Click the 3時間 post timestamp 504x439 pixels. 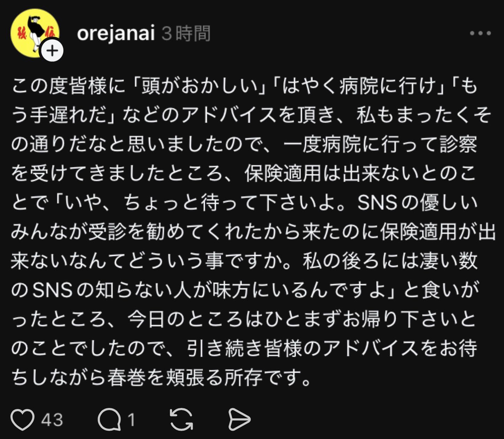tap(186, 33)
